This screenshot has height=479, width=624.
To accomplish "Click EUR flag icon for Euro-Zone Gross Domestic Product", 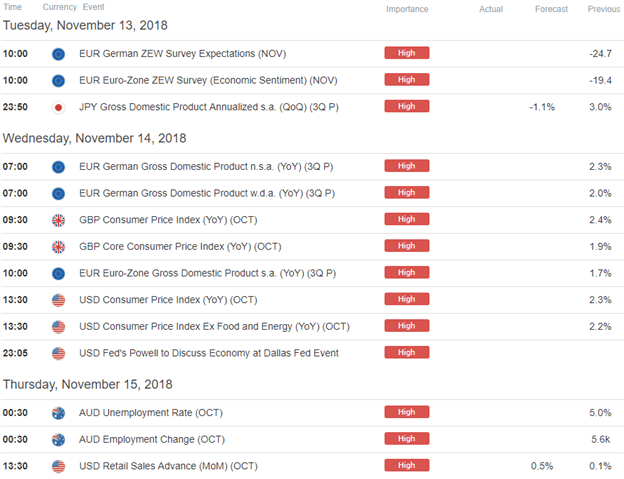I will tap(58, 273).
